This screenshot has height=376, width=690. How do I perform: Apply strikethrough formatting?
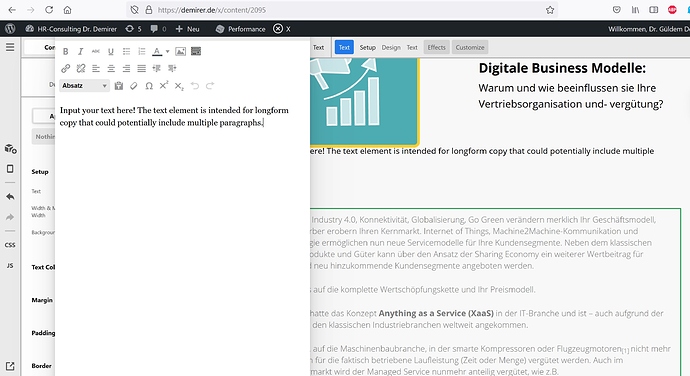[95, 52]
